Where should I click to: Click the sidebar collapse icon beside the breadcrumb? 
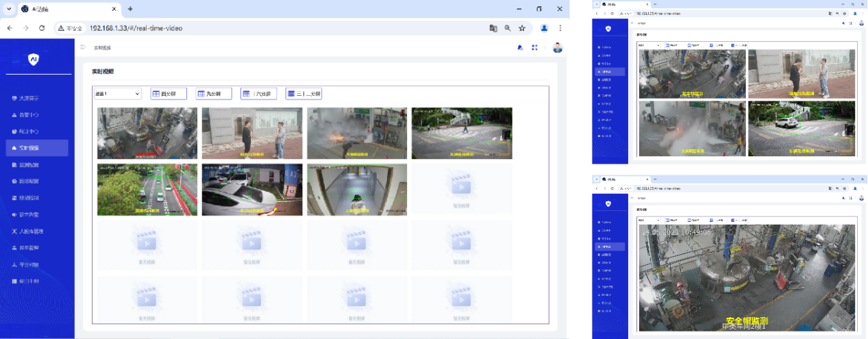[x=83, y=47]
